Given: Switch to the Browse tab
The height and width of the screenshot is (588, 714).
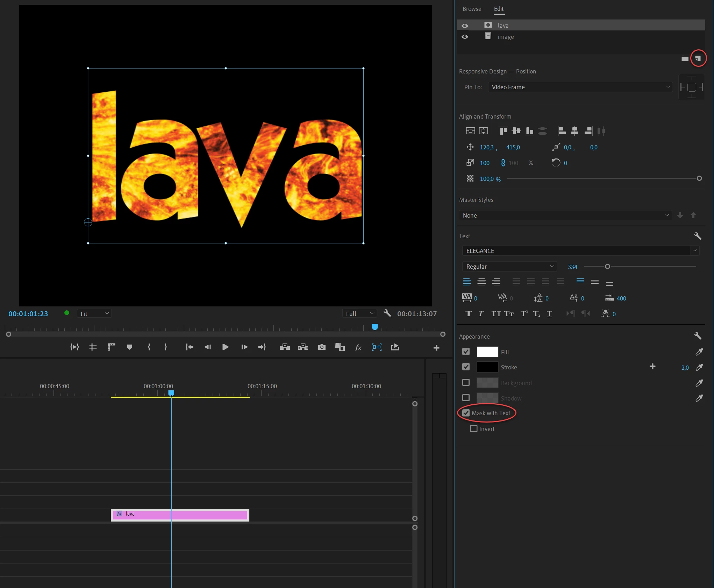Looking at the screenshot, I should [x=472, y=9].
